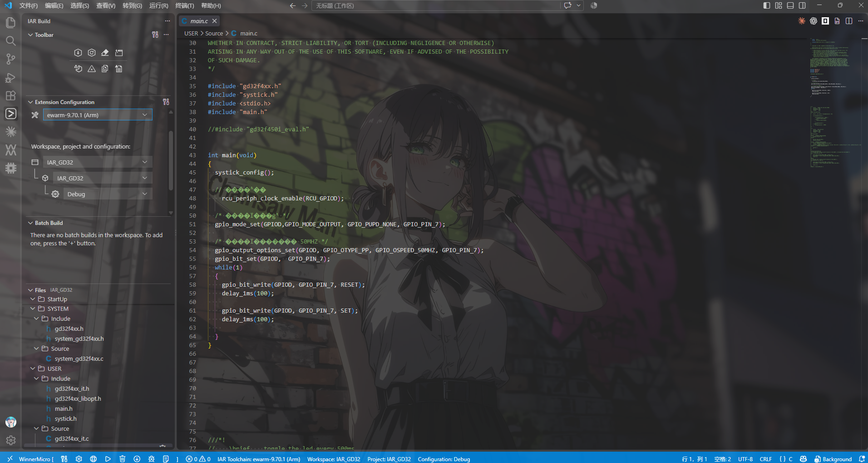Click the bug debug icon in status bar
Viewport: 868px width, 463px height.
click(151, 459)
